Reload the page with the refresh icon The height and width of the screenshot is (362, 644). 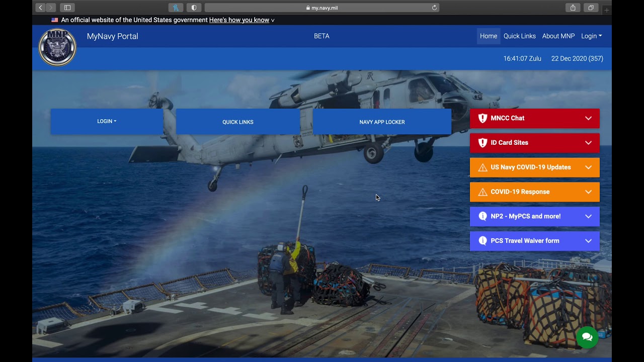coord(434,8)
